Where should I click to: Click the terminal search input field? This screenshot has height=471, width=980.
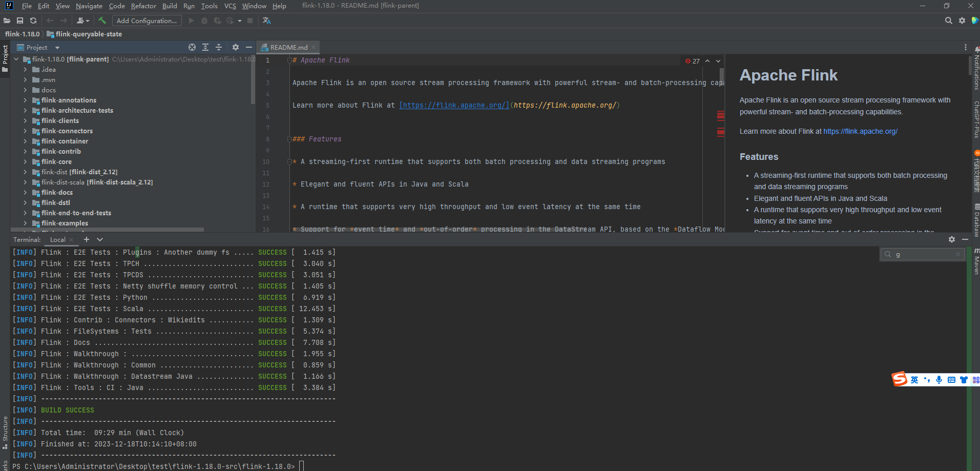click(x=924, y=254)
